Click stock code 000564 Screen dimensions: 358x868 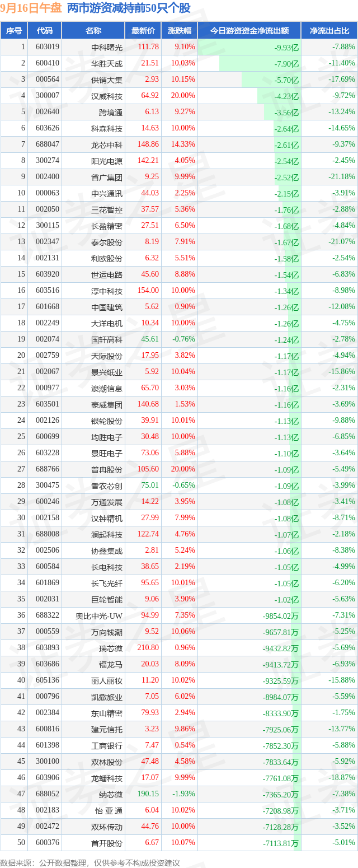48,80
